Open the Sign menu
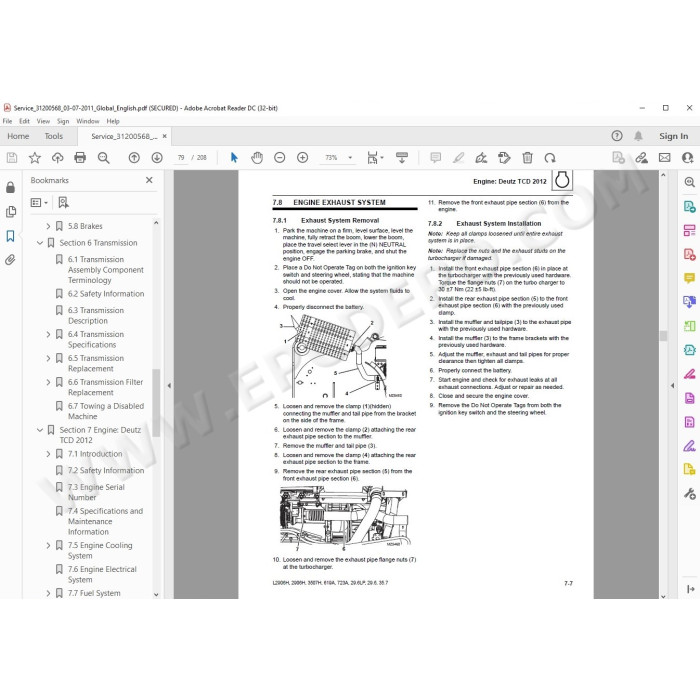The image size is (700, 700). click(63, 121)
